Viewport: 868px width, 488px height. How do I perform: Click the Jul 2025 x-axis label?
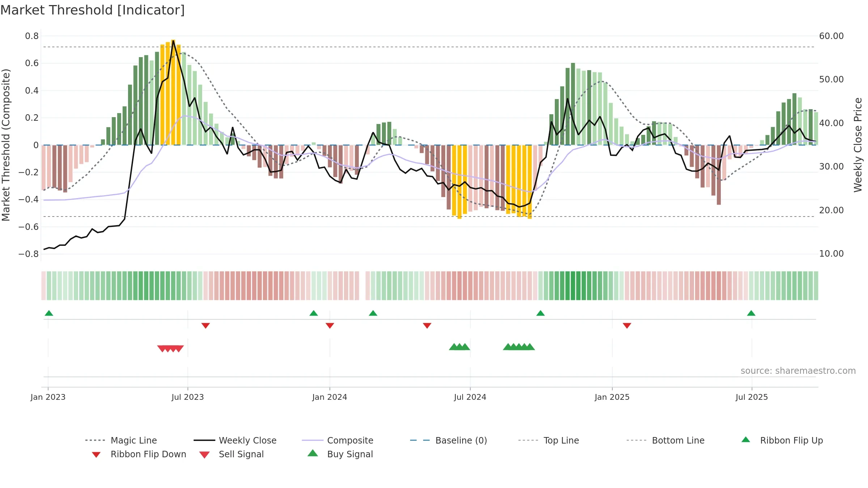click(752, 397)
